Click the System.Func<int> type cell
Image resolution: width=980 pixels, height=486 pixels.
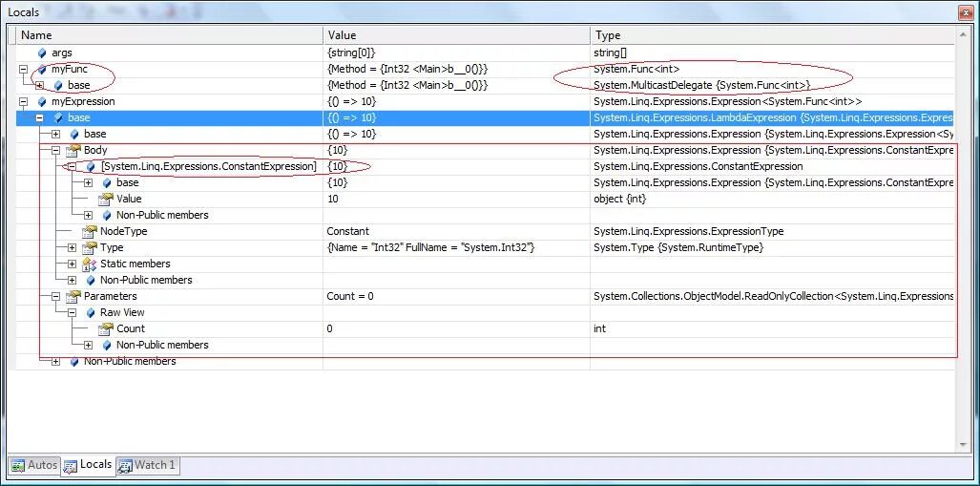click(636, 70)
